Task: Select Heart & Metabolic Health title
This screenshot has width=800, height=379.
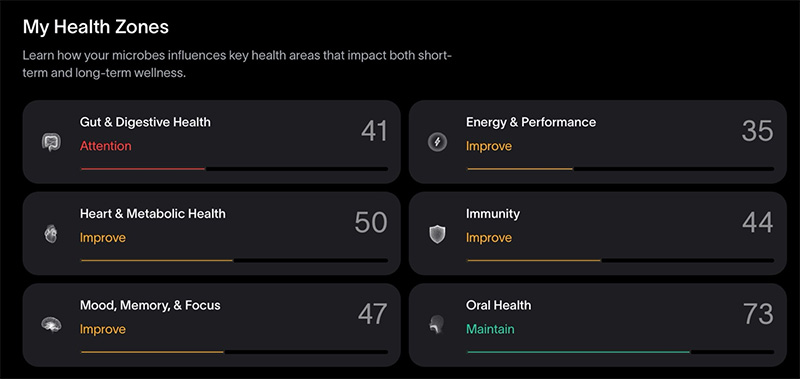Action: click(153, 214)
